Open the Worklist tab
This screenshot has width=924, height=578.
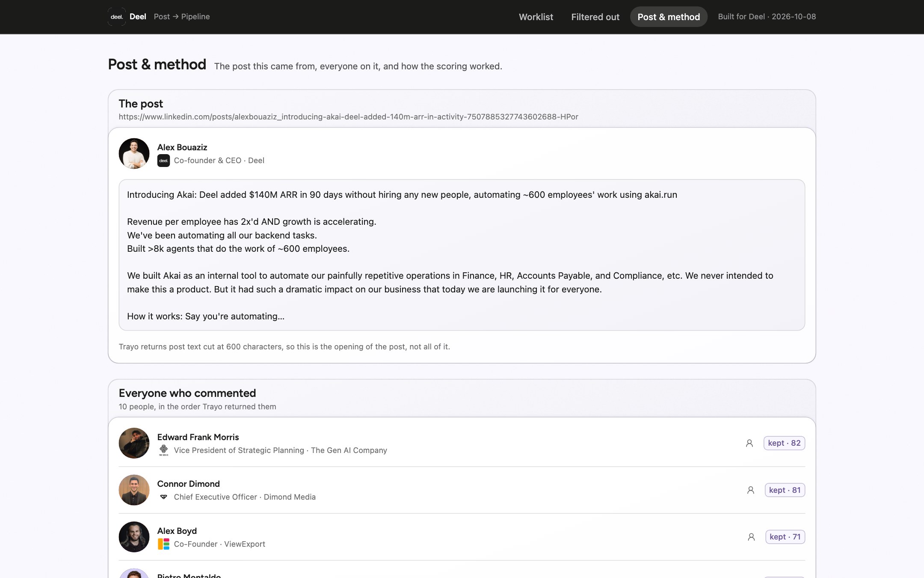coord(536,17)
